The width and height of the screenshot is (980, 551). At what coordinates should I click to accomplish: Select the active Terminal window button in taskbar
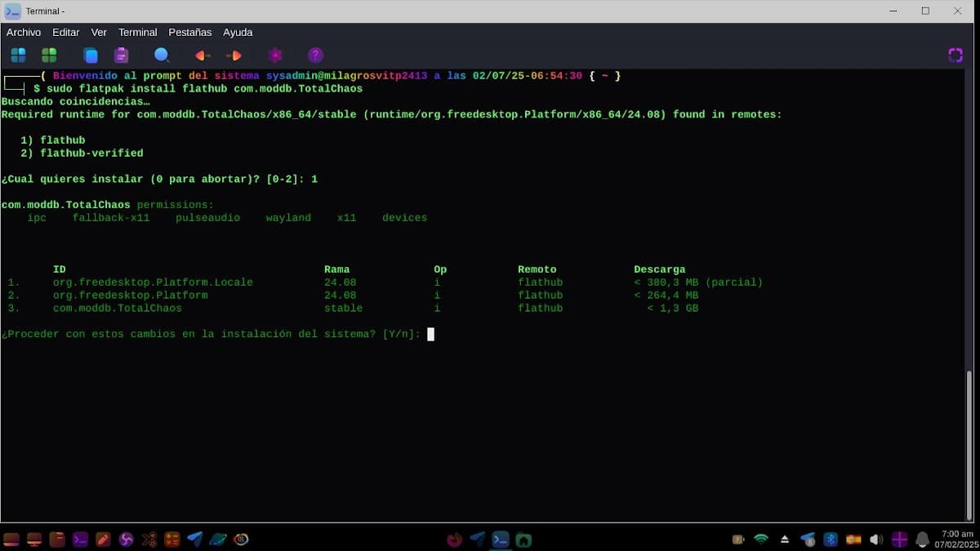point(501,540)
